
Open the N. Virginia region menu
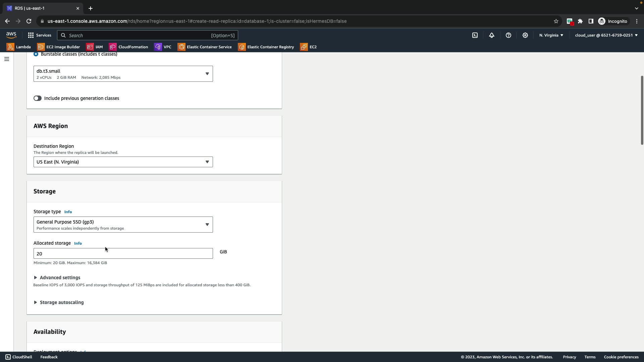[x=551, y=35]
